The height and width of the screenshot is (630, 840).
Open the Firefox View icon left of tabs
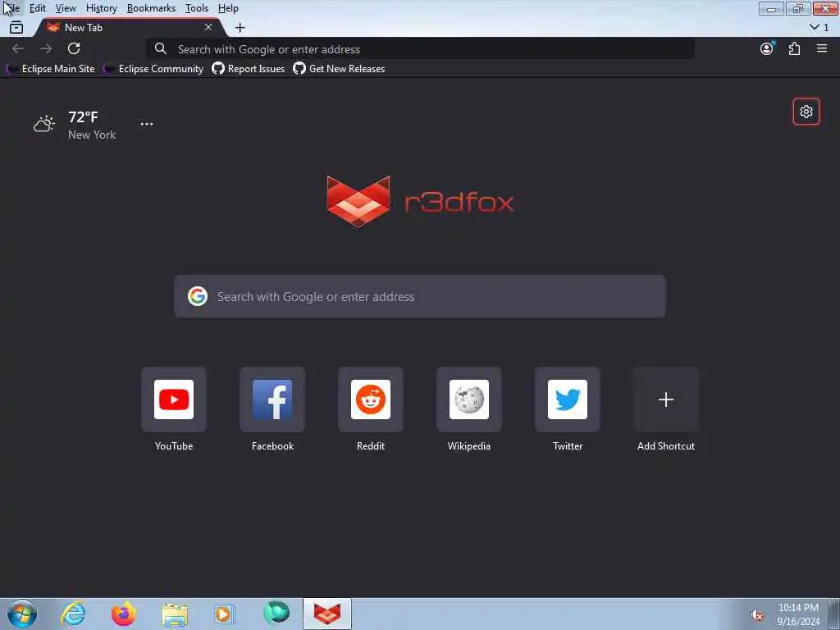pos(16,27)
